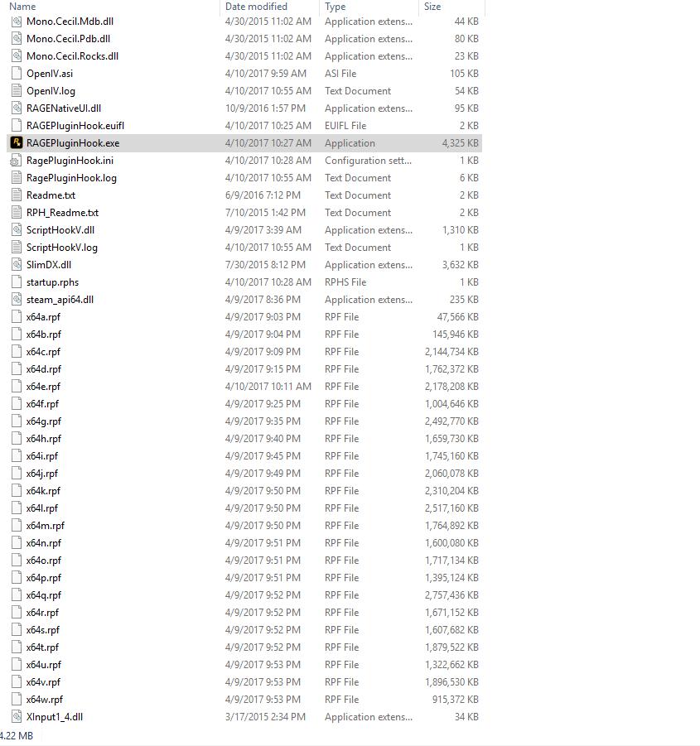Select the x64q.rpf file icon
Viewport: 700px width, 746px height.
(x=17, y=595)
